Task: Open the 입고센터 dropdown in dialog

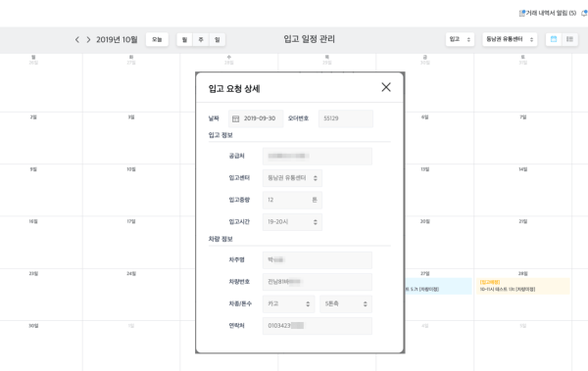Action: tap(292, 178)
